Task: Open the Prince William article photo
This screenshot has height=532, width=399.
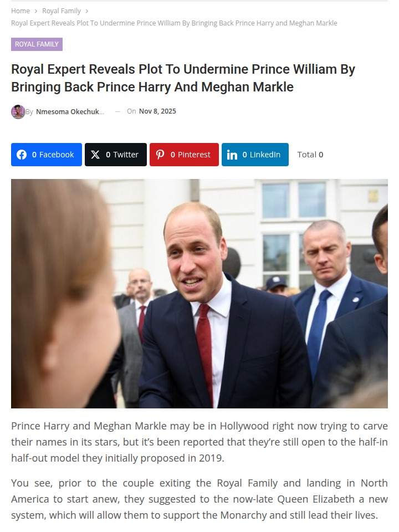Action: (x=199, y=294)
